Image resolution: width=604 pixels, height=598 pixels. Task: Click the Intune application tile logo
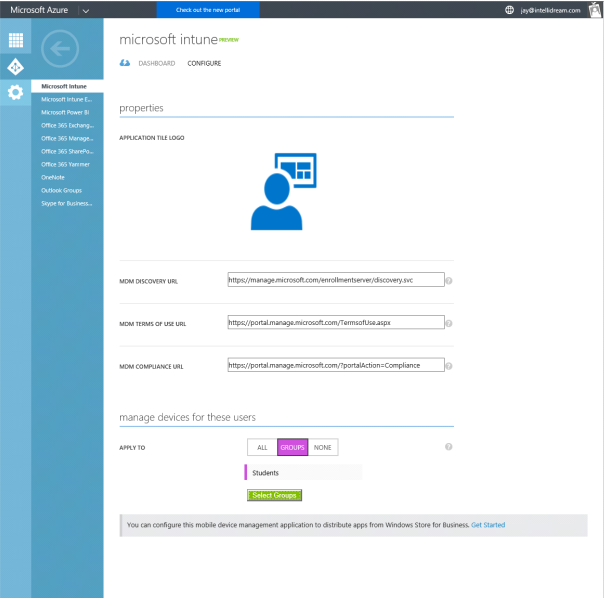point(283,191)
